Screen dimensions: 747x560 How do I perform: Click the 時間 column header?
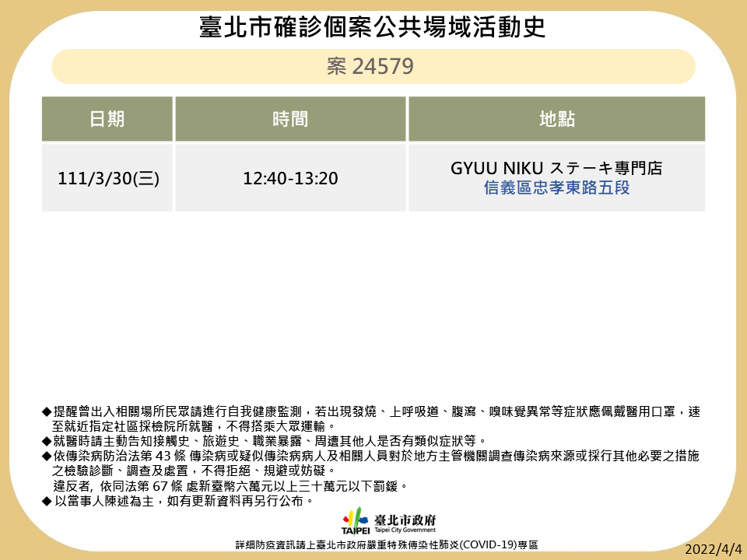pos(290,119)
